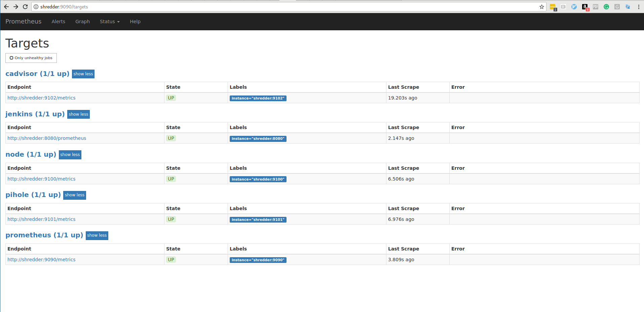This screenshot has width=644, height=312.
Task: Click the 6.506s ago last scrape value
Action: (401, 179)
